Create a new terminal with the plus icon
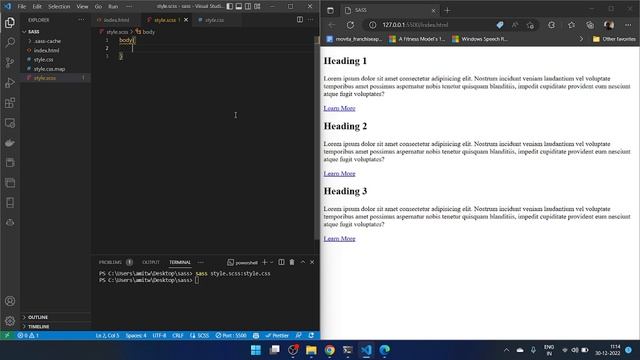This screenshot has width=640, height=360. [x=264, y=262]
